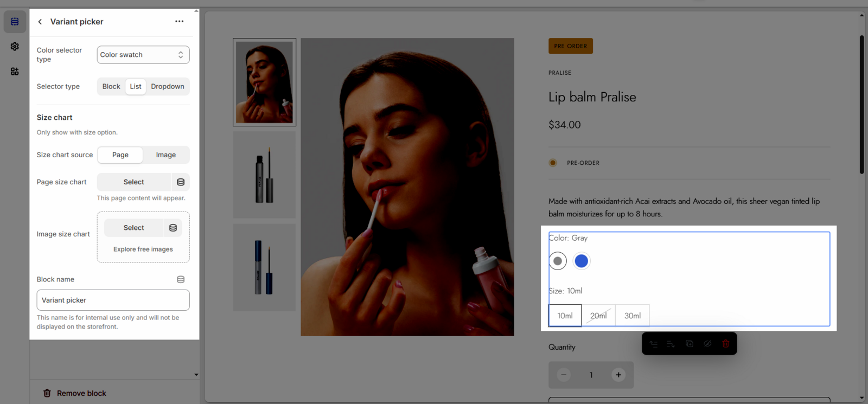Open the Apps icon in sidebar
This screenshot has height=404, width=868.
pyautogui.click(x=15, y=72)
